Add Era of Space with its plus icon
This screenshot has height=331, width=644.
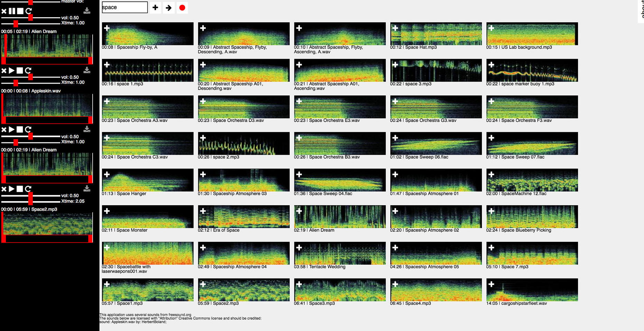point(203,211)
